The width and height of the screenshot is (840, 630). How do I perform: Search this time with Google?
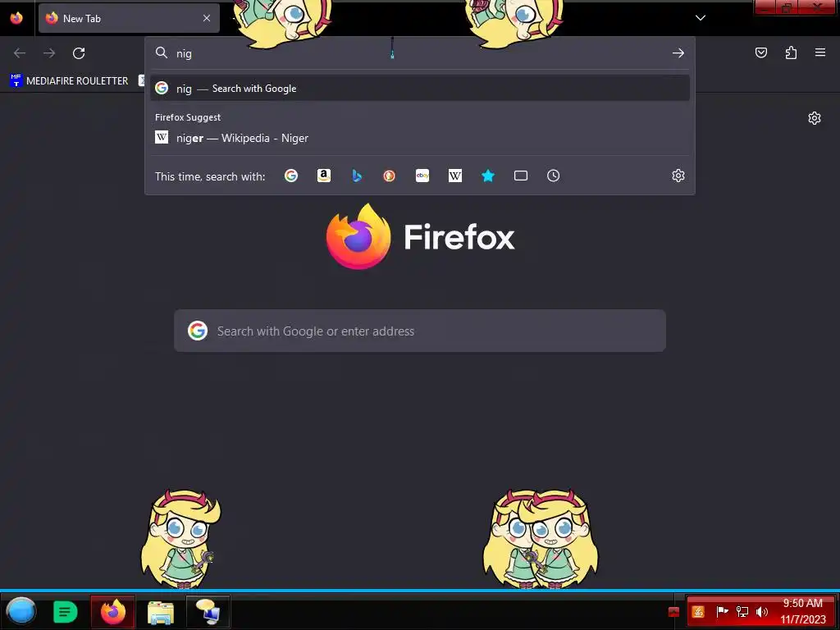pos(291,176)
